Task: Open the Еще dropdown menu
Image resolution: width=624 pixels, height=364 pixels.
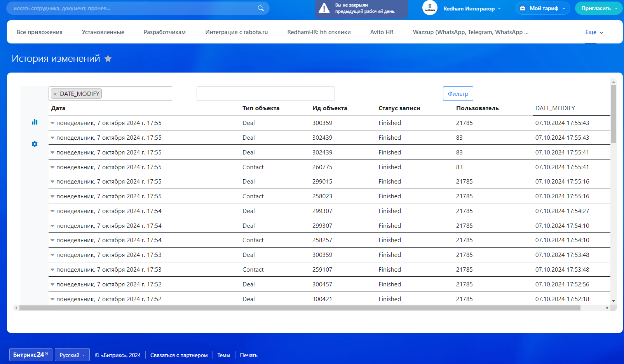Action: [x=594, y=32]
